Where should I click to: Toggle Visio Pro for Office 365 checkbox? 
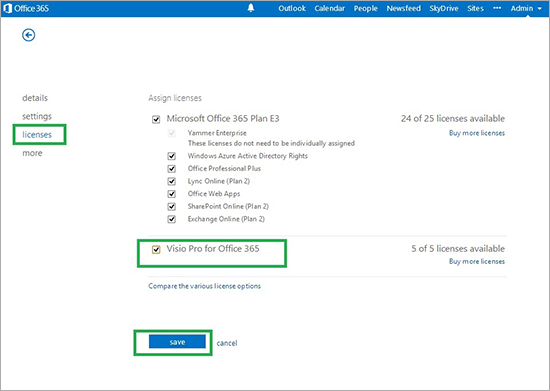156,250
